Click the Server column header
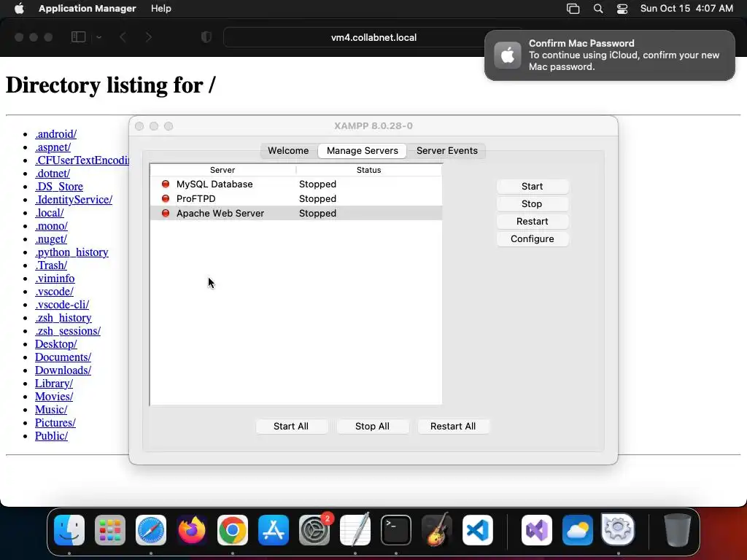The height and width of the screenshot is (560, 747). point(222,170)
